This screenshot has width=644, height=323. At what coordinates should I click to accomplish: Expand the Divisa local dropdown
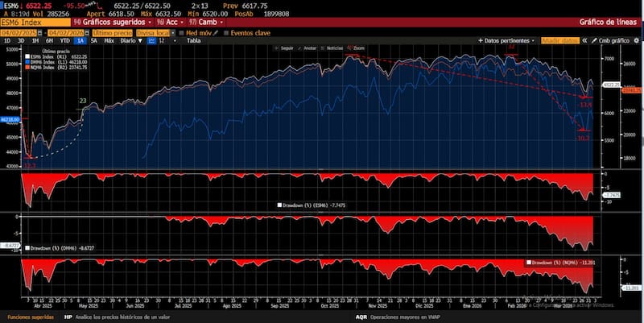point(153,32)
